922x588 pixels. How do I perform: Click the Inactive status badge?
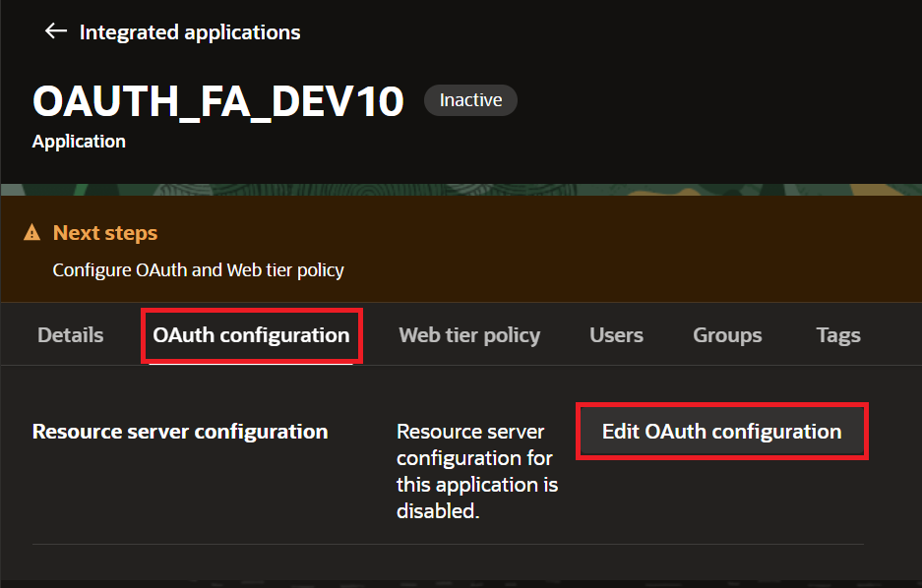(470, 100)
